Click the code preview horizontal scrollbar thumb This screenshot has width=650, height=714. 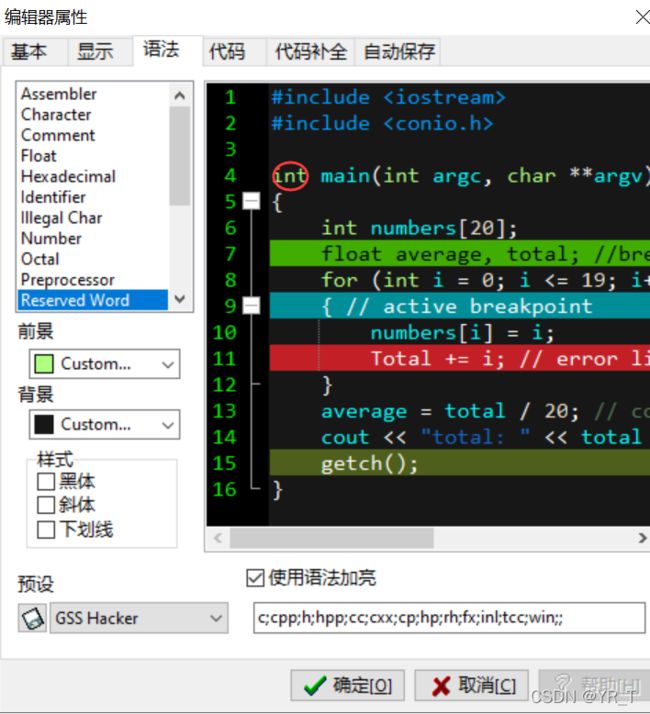pyautogui.click(x=332, y=538)
